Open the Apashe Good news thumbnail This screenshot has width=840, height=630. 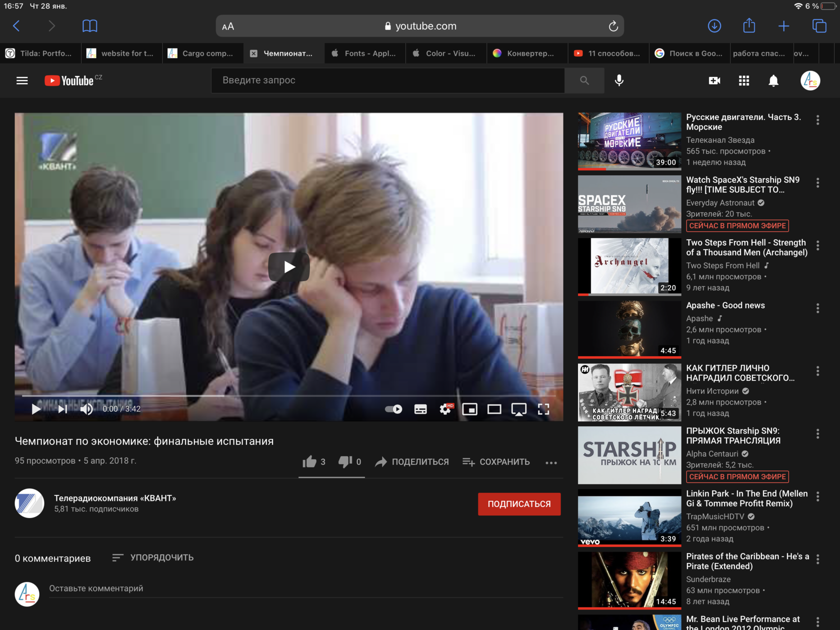(629, 329)
